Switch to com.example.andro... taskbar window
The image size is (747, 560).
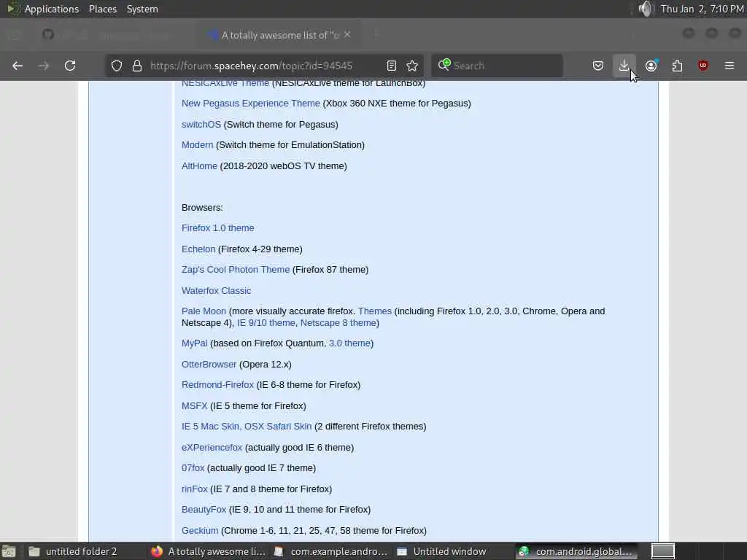(330, 551)
